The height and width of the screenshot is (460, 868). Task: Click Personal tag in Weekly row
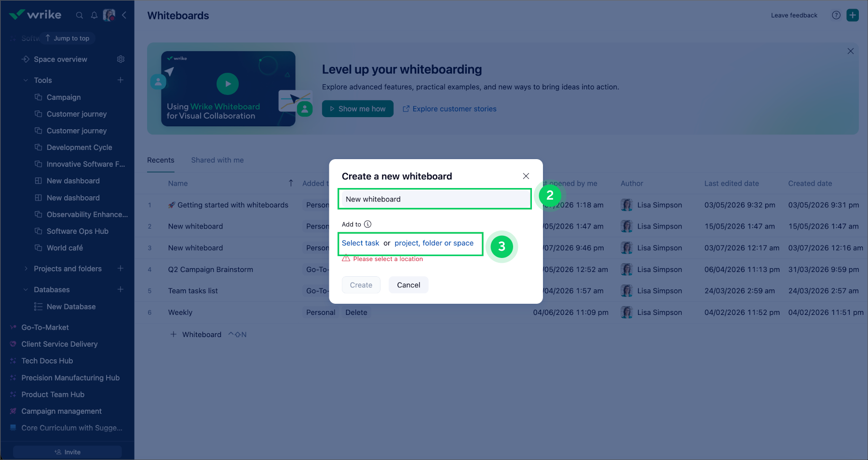point(321,312)
